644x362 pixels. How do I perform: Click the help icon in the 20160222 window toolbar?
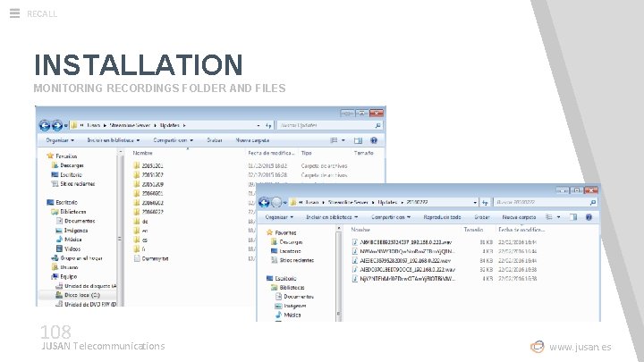[589, 216]
